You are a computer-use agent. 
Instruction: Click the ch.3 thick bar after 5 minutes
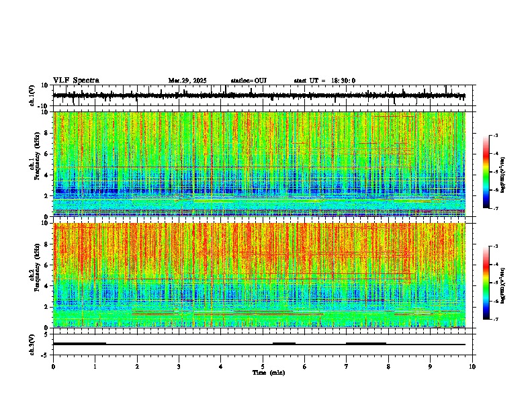(284, 344)
